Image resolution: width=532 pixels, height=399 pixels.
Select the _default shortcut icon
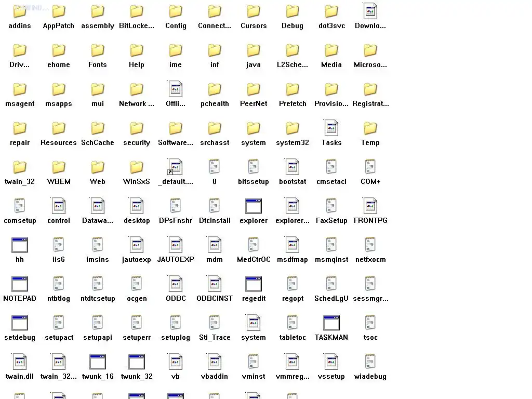pyautogui.click(x=176, y=167)
